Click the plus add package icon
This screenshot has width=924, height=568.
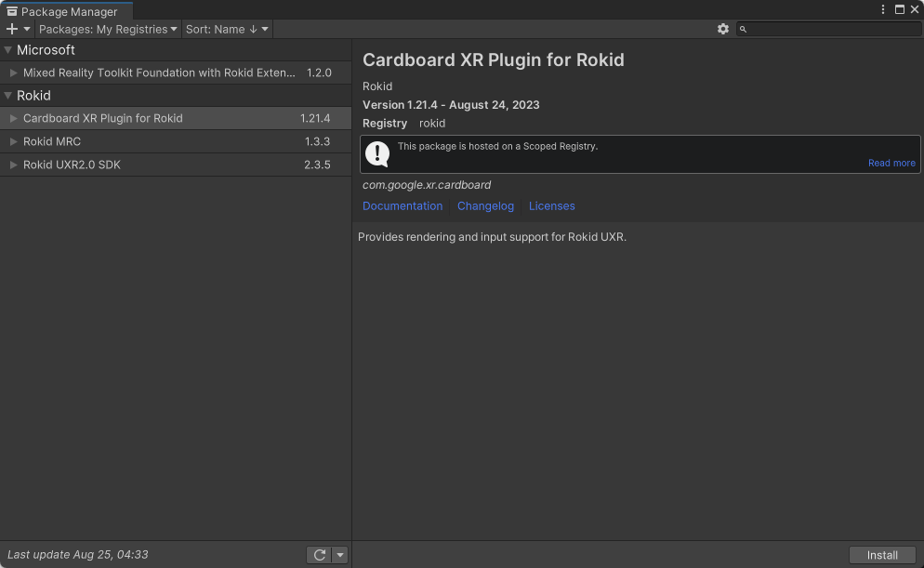click(x=12, y=29)
